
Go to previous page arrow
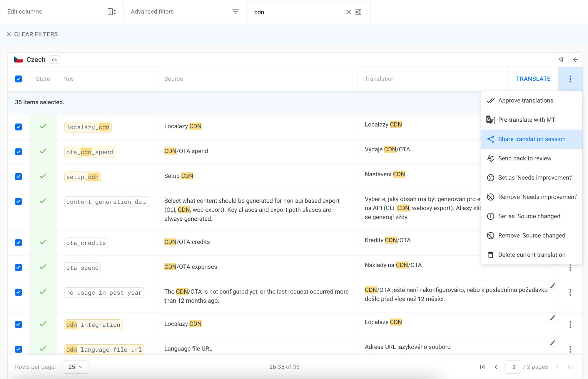coord(496,367)
